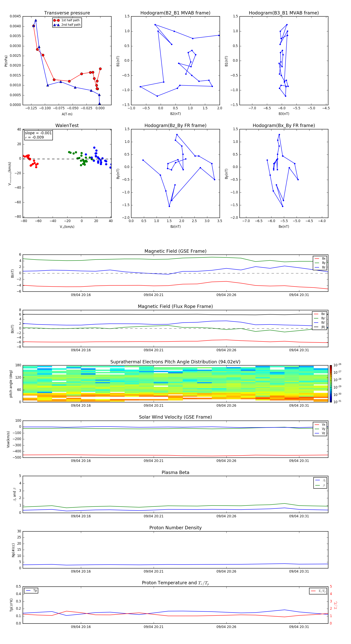This screenshot has height=644, width=351.
Task: Select the Vz legend entry
Action: click(x=320, y=433)
